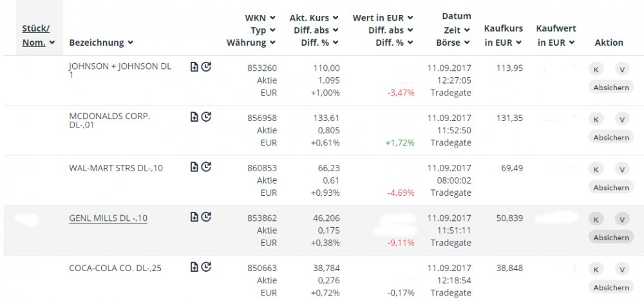Viewport: 644px width, 302px height.
Task: Click the clock-arrow icon for McDonalds Corp.
Action: [206, 117]
